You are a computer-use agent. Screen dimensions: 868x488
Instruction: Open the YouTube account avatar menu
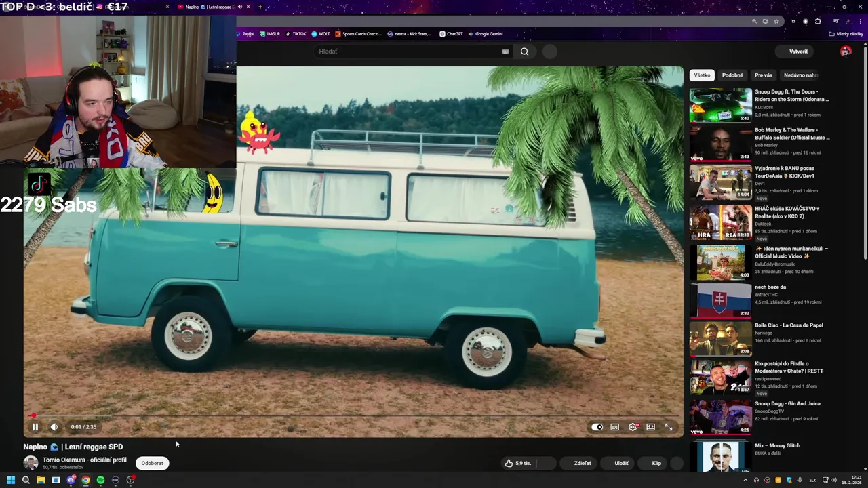[846, 52]
